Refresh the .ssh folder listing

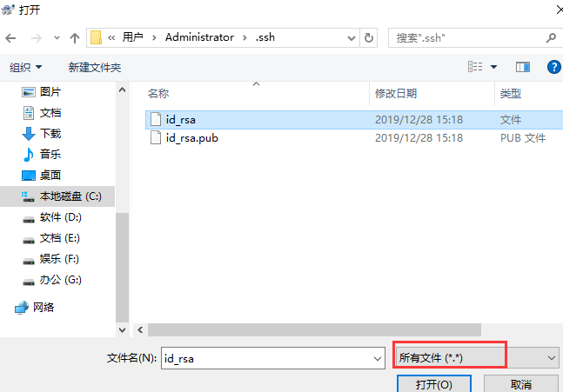point(369,37)
